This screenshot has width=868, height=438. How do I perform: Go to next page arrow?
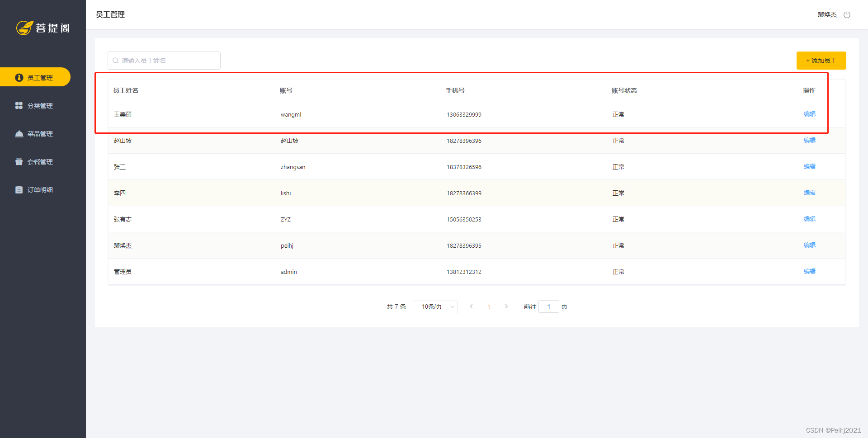click(x=506, y=306)
